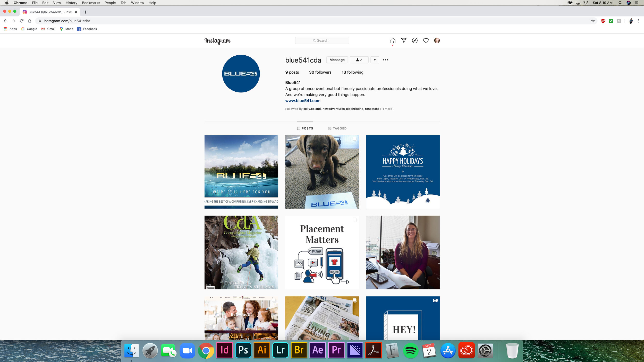Open the newspaper Living Canvas post
644x362 pixels.
pyautogui.click(x=322, y=318)
